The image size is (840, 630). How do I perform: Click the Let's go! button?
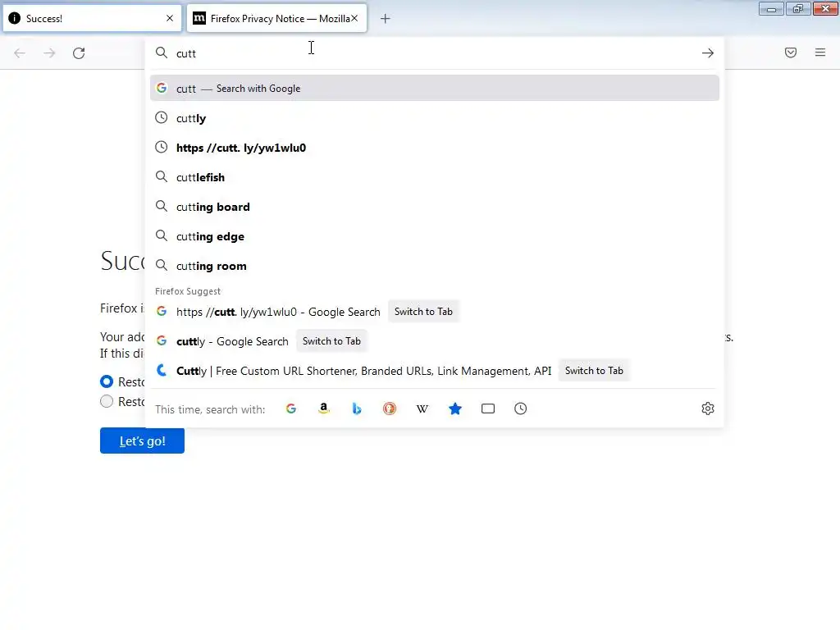click(142, 441)
